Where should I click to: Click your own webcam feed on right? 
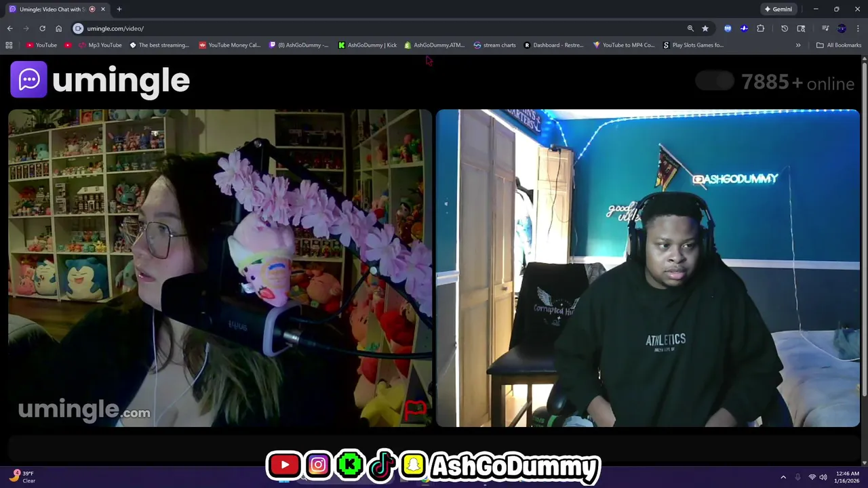pyautogui.click(x=648, y=268)
